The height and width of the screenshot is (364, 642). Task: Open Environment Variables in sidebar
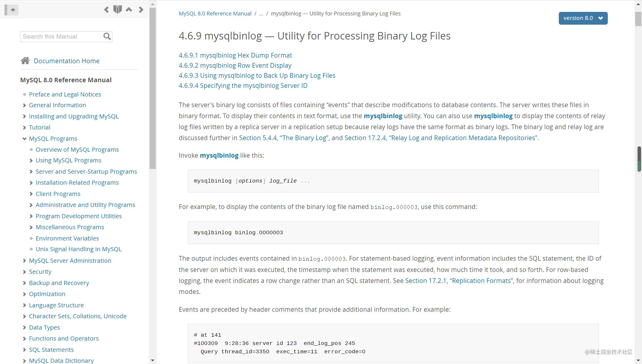pos(67,238)
